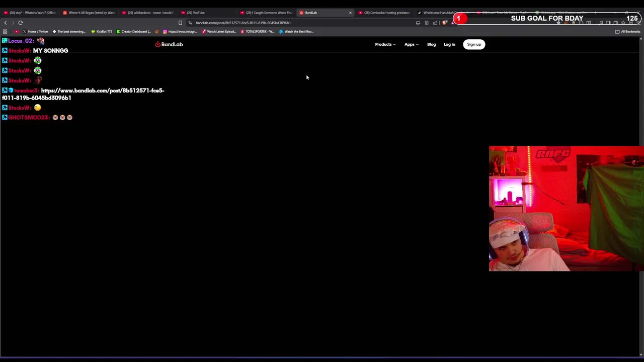Bookmark this page with the bookmark icon

point(180,23)
